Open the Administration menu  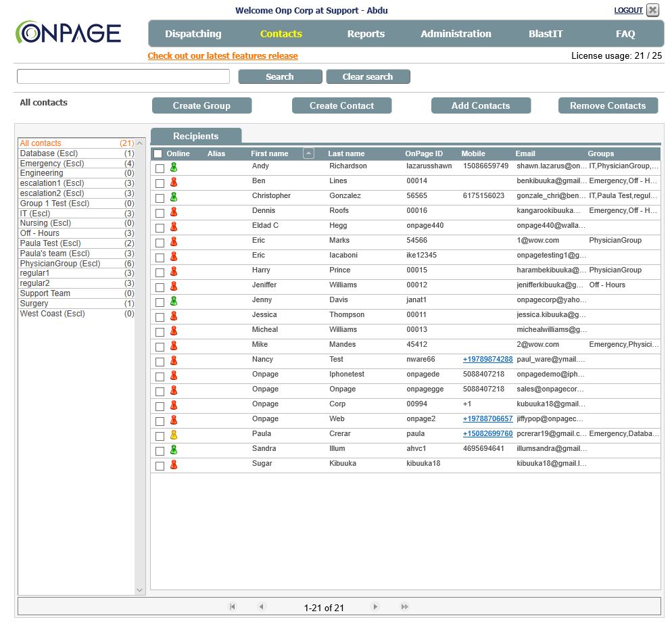point(456,34)
